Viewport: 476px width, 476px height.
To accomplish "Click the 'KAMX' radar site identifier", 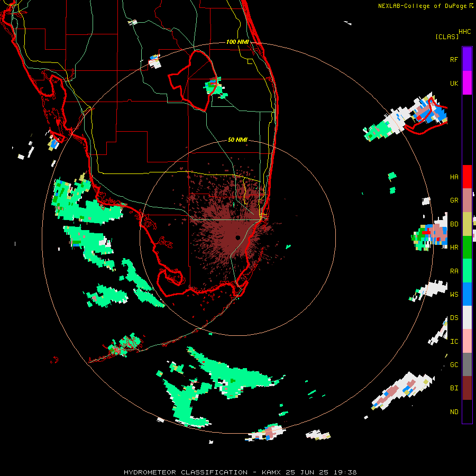I will [x=271, y=472].
